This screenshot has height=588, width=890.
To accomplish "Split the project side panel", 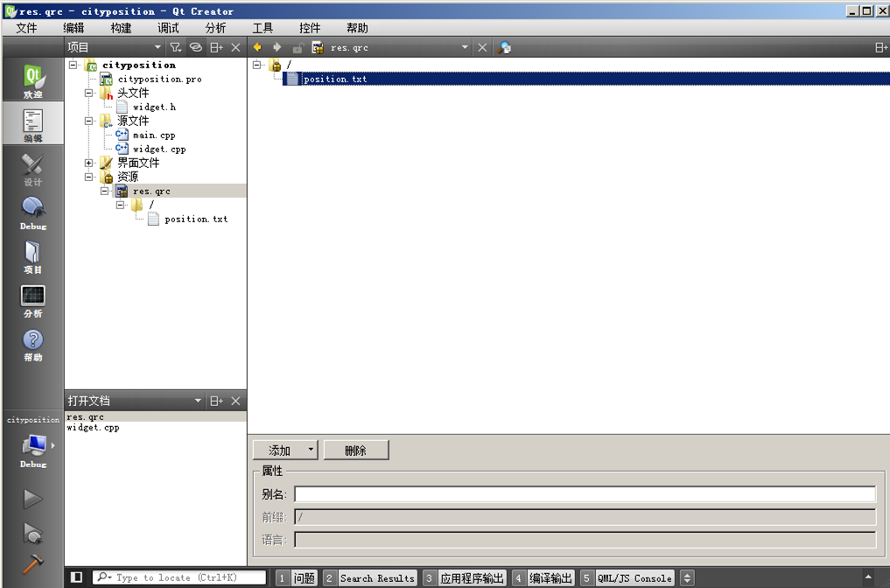I will click(x=216, y=47).
